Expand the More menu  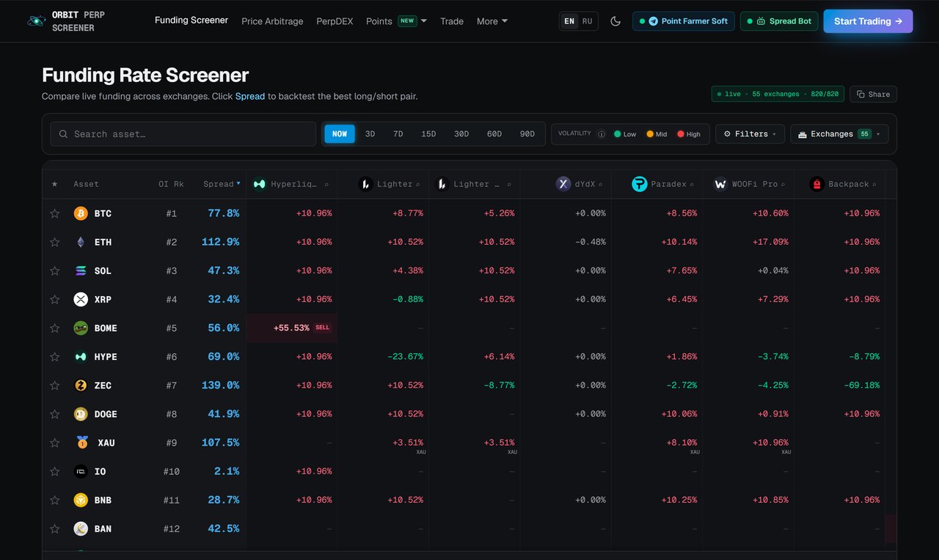coord(492,21)
